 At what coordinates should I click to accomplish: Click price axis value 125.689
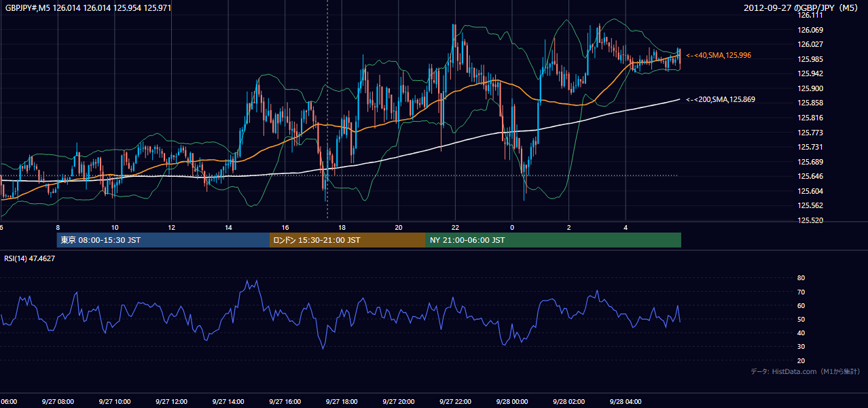(x=810, y=162)
